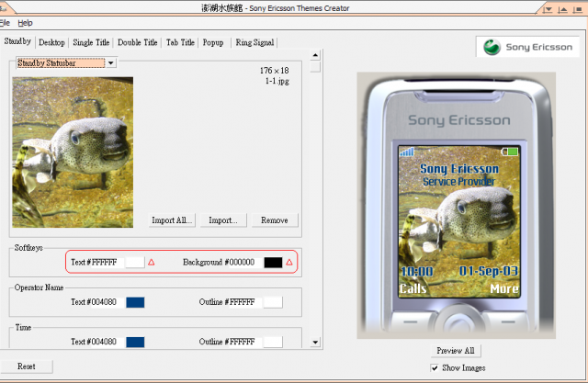Click the pufferfish image thumbnail preview
Image resolution: width=588 pixels, height=383 pixels.
(73, 152)
